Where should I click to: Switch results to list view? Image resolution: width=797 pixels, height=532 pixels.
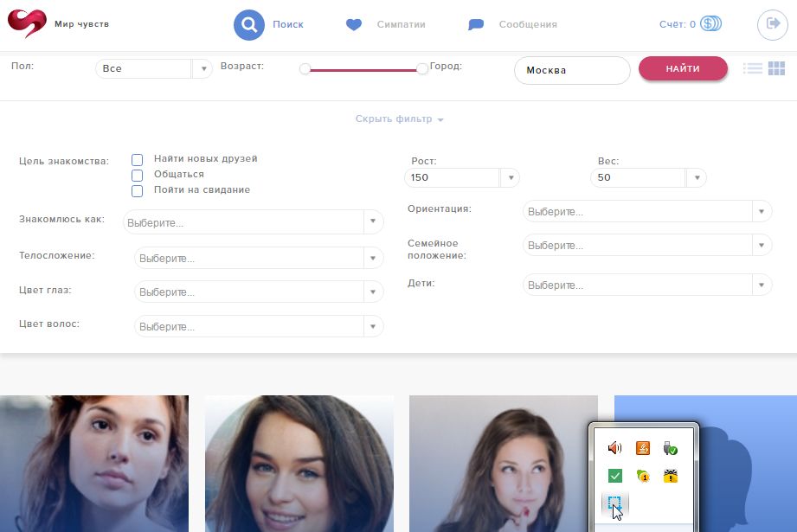coord(753,68)
